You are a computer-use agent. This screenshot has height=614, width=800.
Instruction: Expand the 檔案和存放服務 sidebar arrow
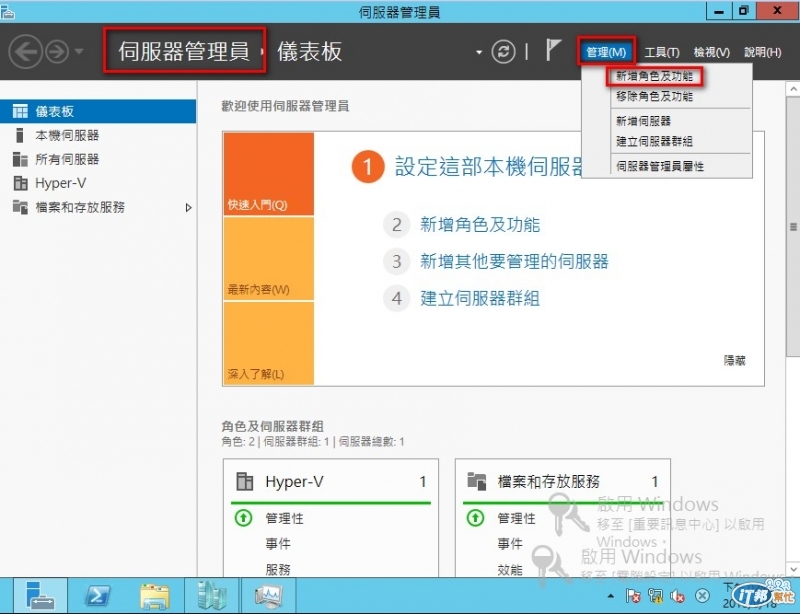188,208
